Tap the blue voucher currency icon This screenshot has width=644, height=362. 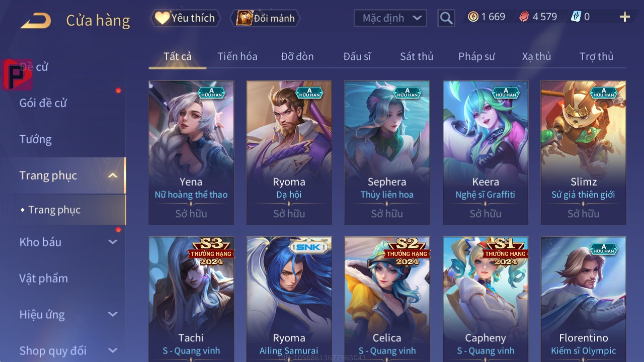pos(576,17)
